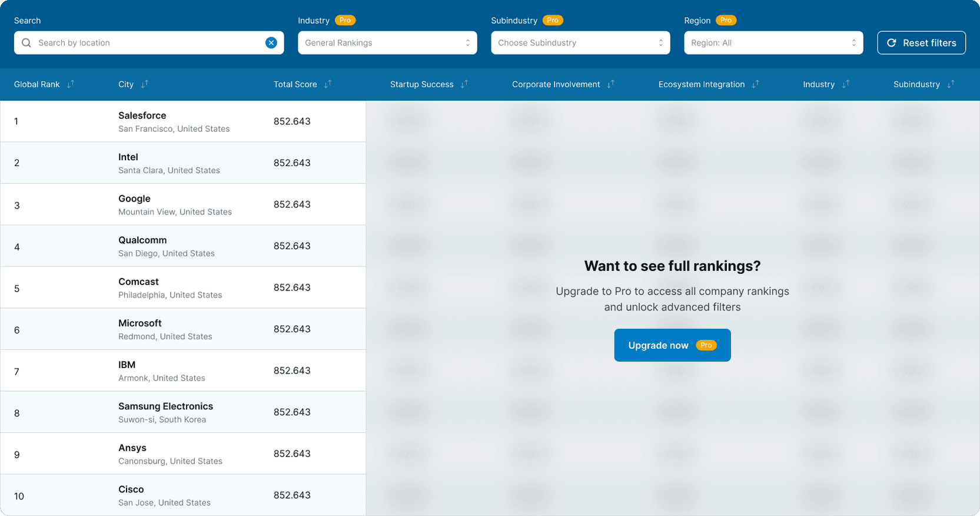This screenshot has width=980, height=516.
Task: Select the Samsung Electronics company name
Action: 165,406
